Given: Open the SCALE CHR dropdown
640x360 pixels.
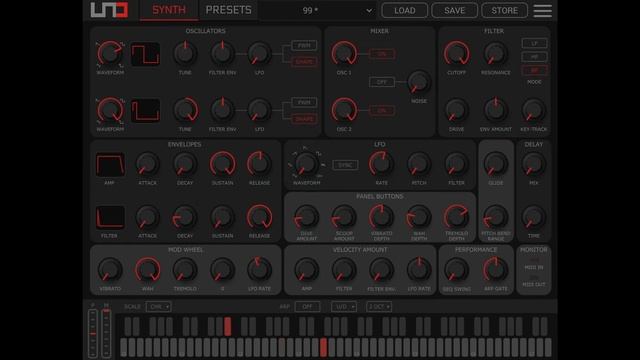Looking at the screenshot, I should [x=158, y=307].
